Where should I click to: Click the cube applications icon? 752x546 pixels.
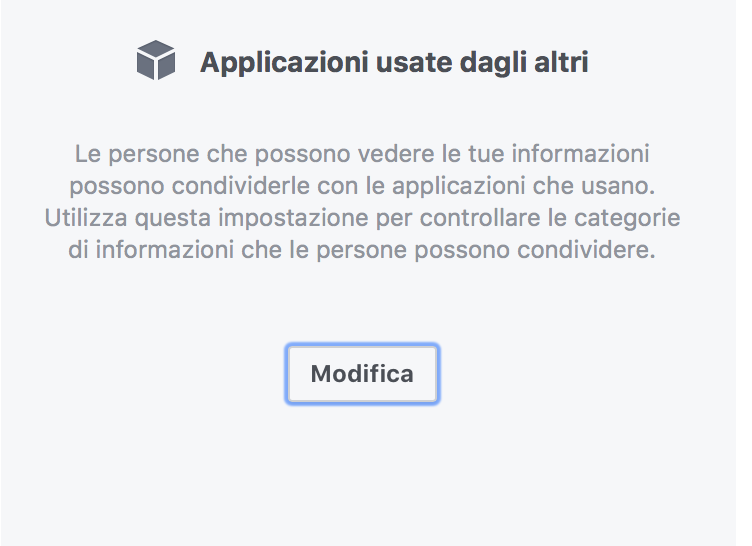point(156,60)
